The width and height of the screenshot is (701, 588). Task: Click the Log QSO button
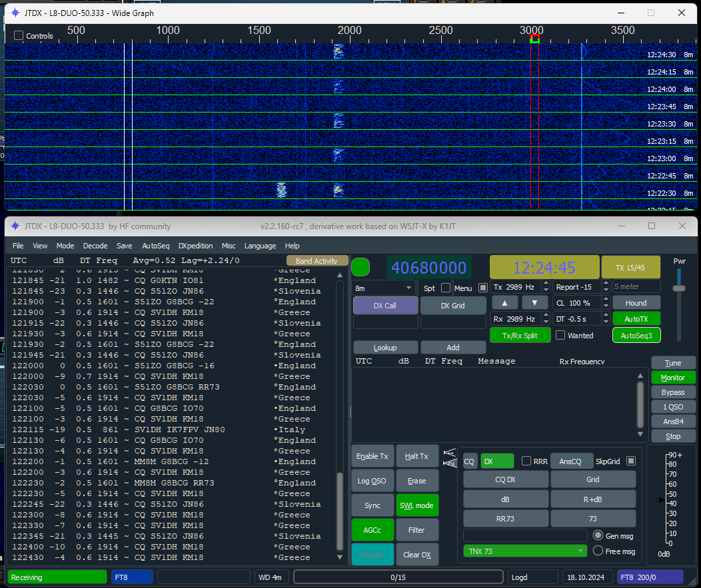tap(372, 481)
